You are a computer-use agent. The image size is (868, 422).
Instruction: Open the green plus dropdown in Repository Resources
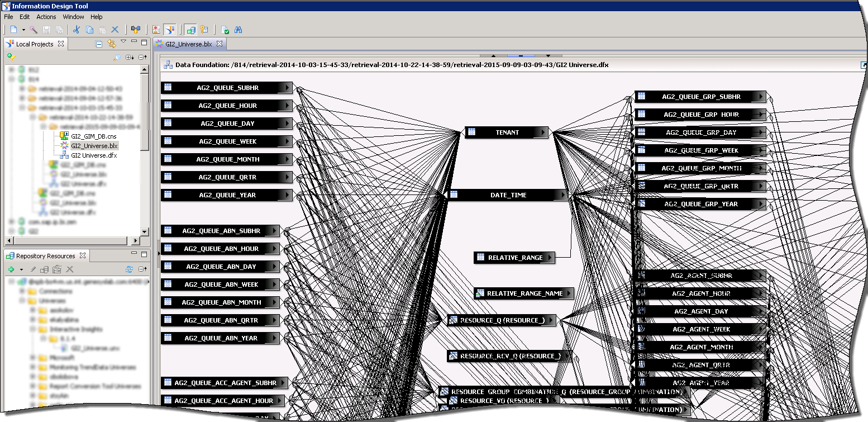click(21, 269)
